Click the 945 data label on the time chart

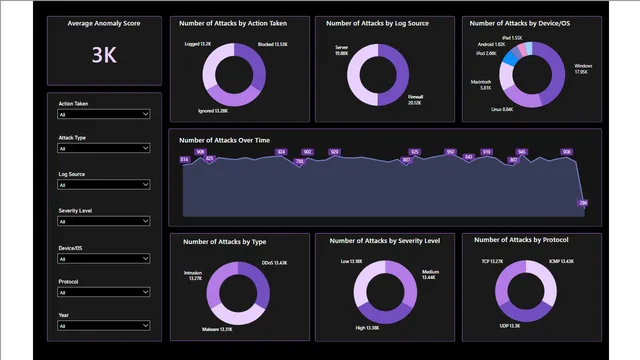click(522, 152)
